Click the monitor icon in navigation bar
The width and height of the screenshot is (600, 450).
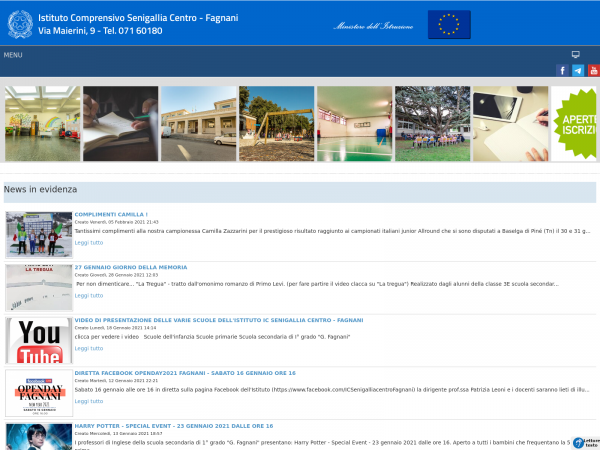point(575,55)
